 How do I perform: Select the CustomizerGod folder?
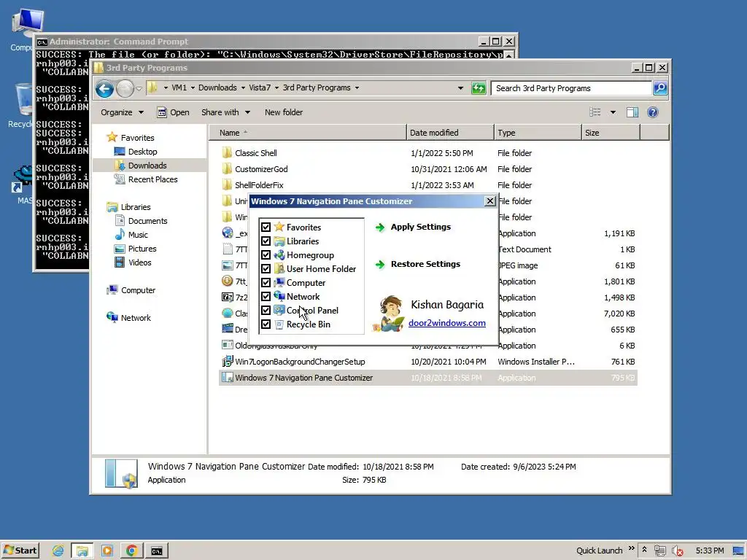[261, 169]
